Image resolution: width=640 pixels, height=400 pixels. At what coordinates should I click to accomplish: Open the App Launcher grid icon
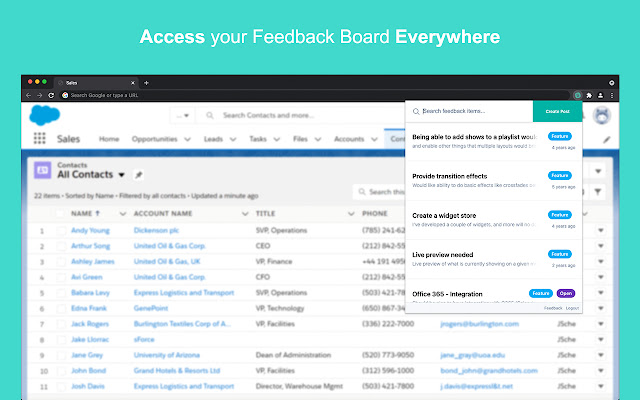coord(40,138)
